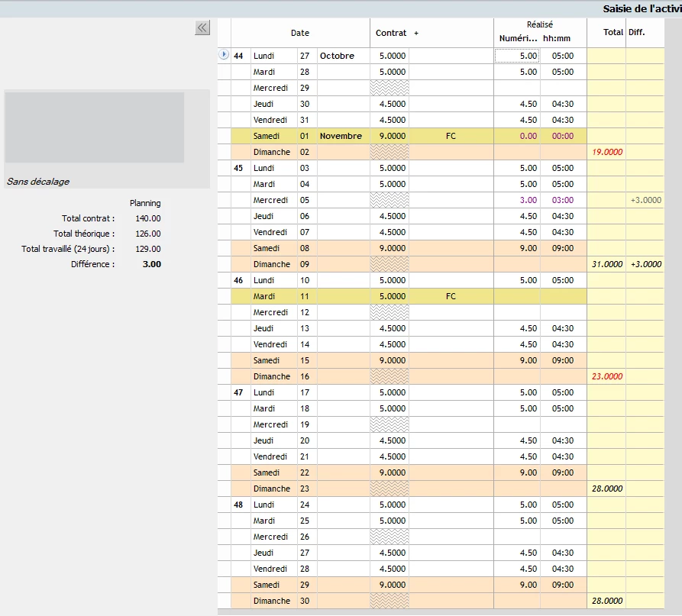This screenshot has width=682, height=616.
Task: Click the Total column header
Action: click(x=613, y=32)
